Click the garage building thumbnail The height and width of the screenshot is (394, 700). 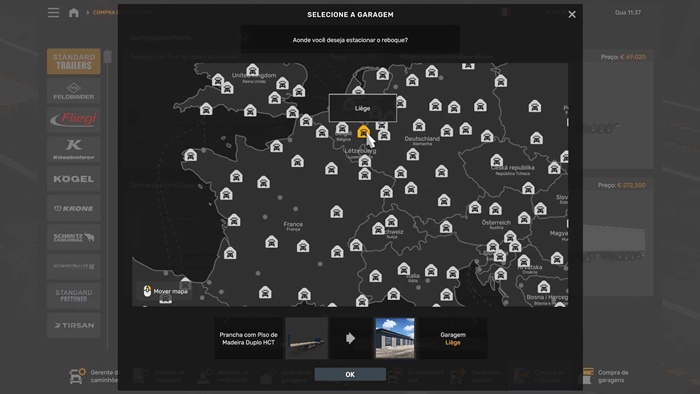pos(395,338)
